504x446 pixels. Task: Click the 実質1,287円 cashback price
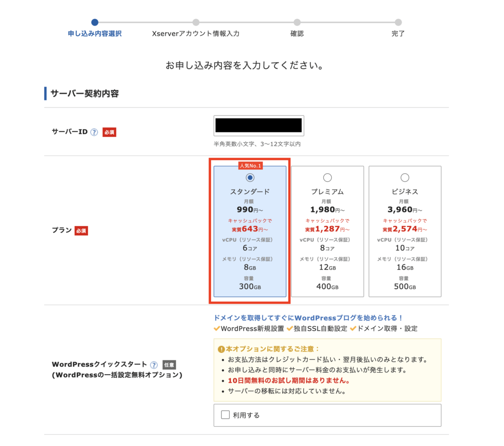(327, 229)
